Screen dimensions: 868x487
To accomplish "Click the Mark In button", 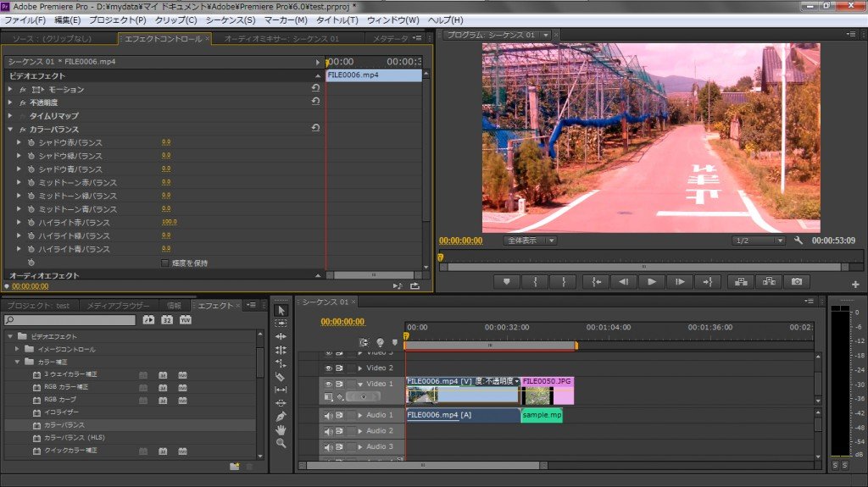I will 536,282.
